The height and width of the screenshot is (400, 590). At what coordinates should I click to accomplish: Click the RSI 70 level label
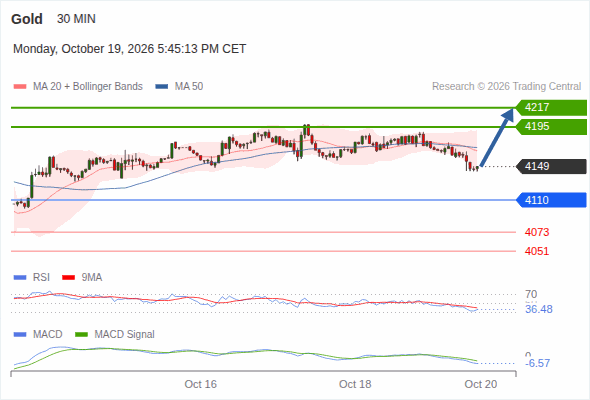pyautogui.click(x=531, y=294)
